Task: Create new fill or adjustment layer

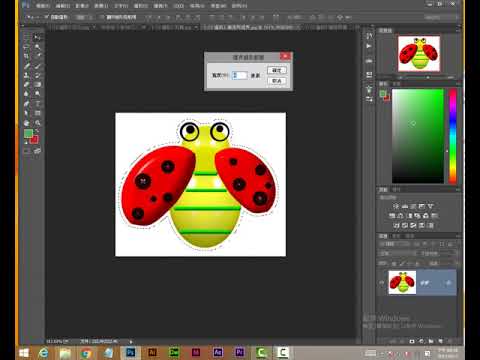Action: pos(422,341)
